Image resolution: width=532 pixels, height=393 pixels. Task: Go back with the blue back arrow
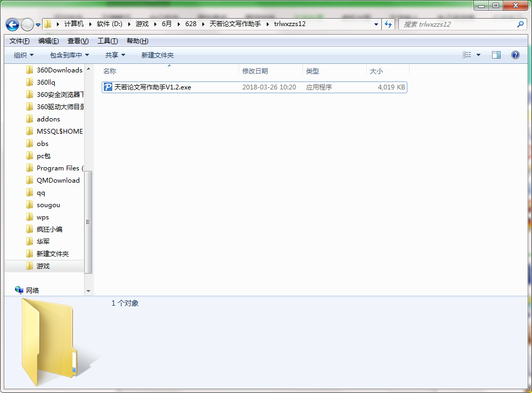coord(12,24)
